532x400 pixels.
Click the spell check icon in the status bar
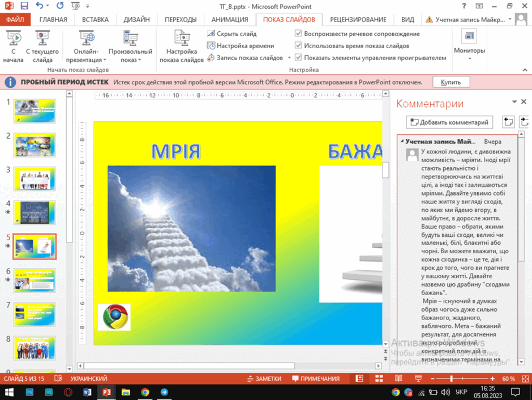tap(58, 378)
